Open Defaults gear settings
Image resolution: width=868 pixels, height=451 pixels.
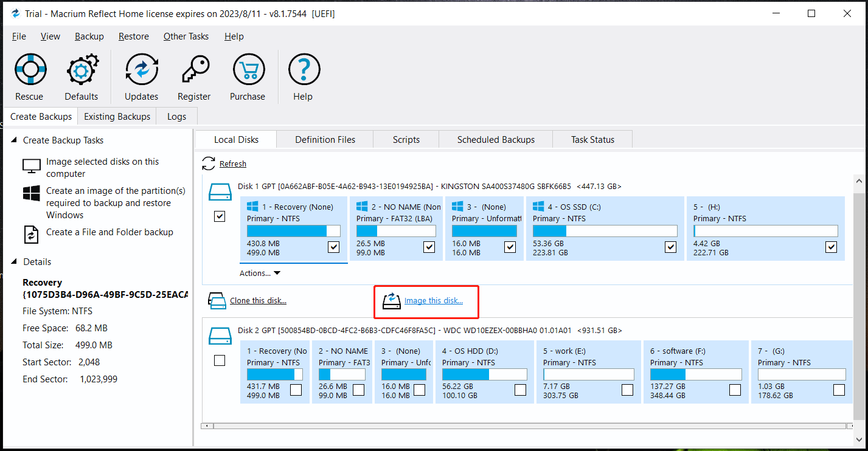(x=82, y=69)
